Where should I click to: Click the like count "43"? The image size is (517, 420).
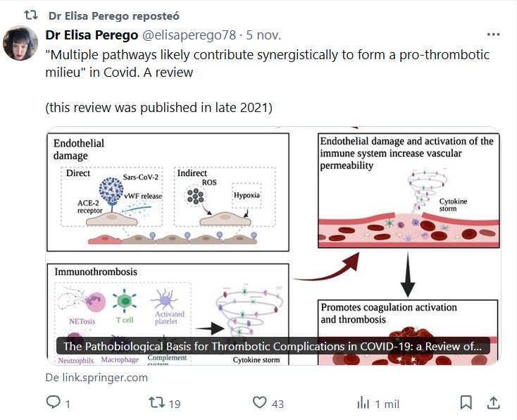click(x=278, y=404)
